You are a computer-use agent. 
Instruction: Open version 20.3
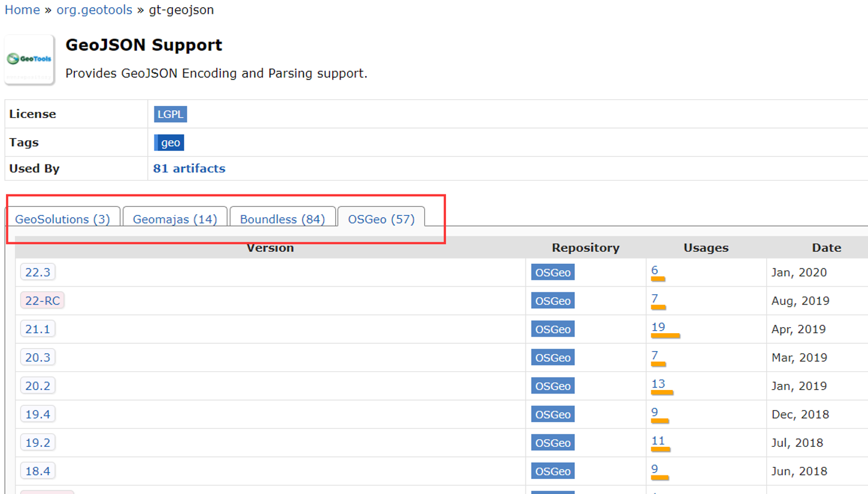(x=38, y=357)
